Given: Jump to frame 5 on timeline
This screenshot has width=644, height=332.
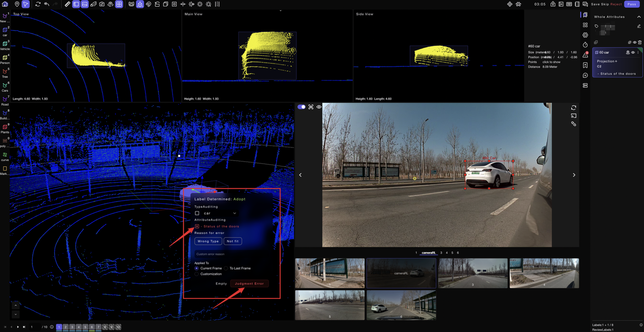Looking at the screenshot, I should click(85, 327).
